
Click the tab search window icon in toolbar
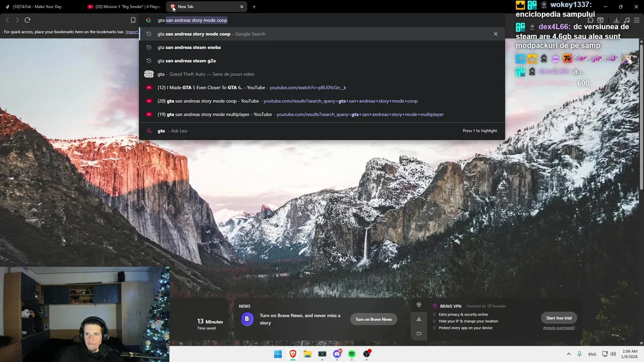pyautogui.click(x=600, y=20)
